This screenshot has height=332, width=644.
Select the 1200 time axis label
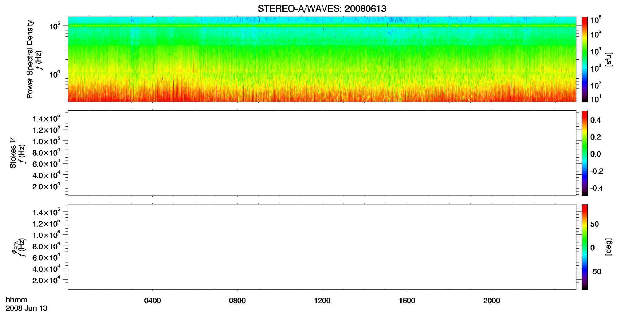[x=322, y=301]
